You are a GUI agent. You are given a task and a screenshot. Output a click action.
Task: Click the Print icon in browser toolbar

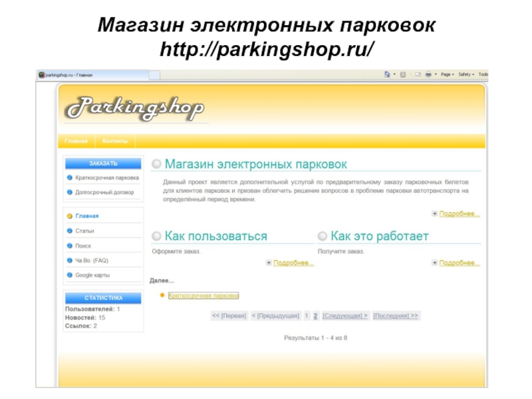tap(428, 74)
